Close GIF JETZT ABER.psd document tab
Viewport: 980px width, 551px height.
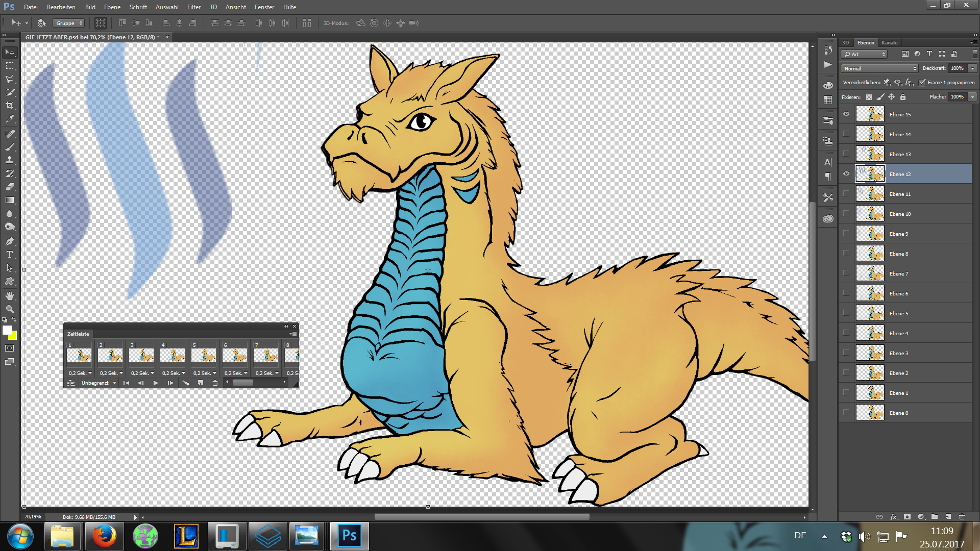point(167,37)
